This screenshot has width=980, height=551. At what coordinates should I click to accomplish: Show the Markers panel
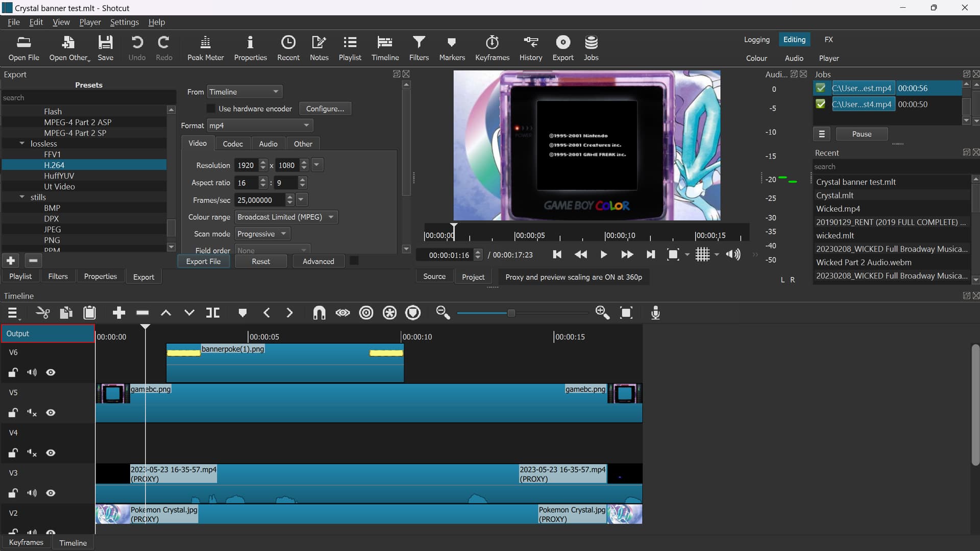click(452, 48)
